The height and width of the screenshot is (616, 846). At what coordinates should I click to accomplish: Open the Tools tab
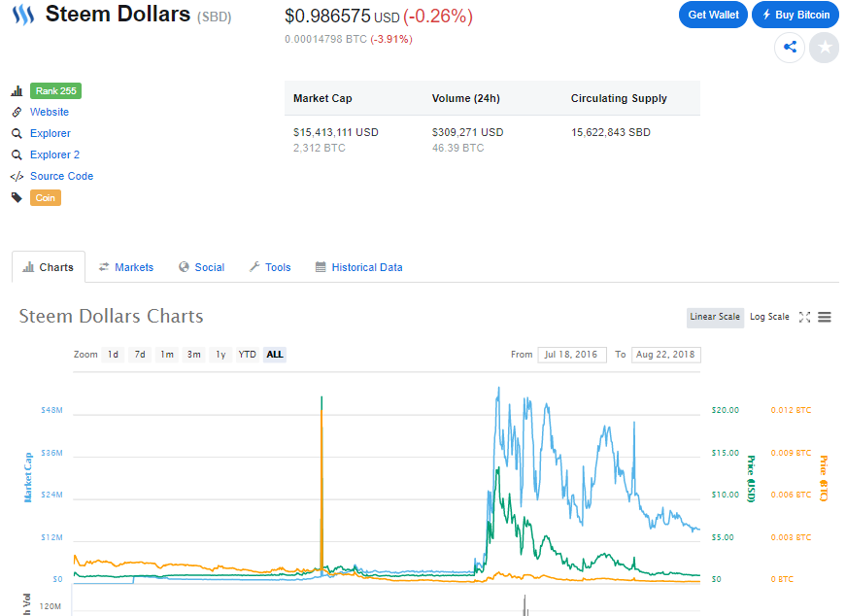coord(270,267)
